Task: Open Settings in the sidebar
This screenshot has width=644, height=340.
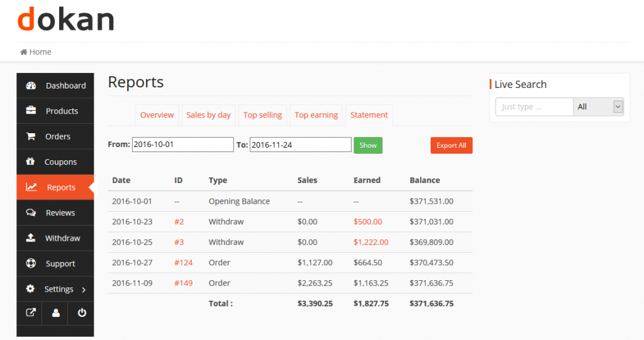Action: [55, 289]
